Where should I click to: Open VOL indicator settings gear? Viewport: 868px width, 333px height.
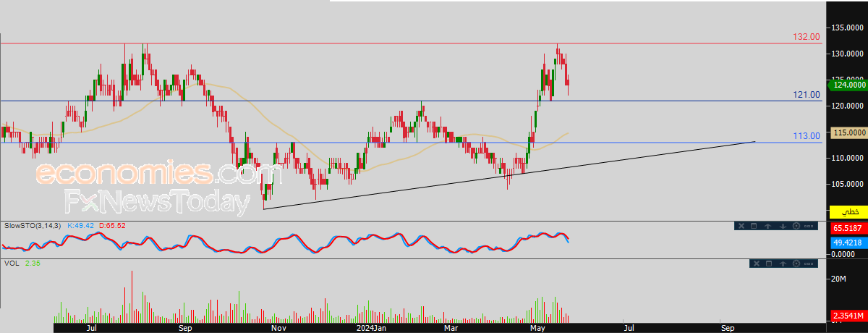coord(796,264)
